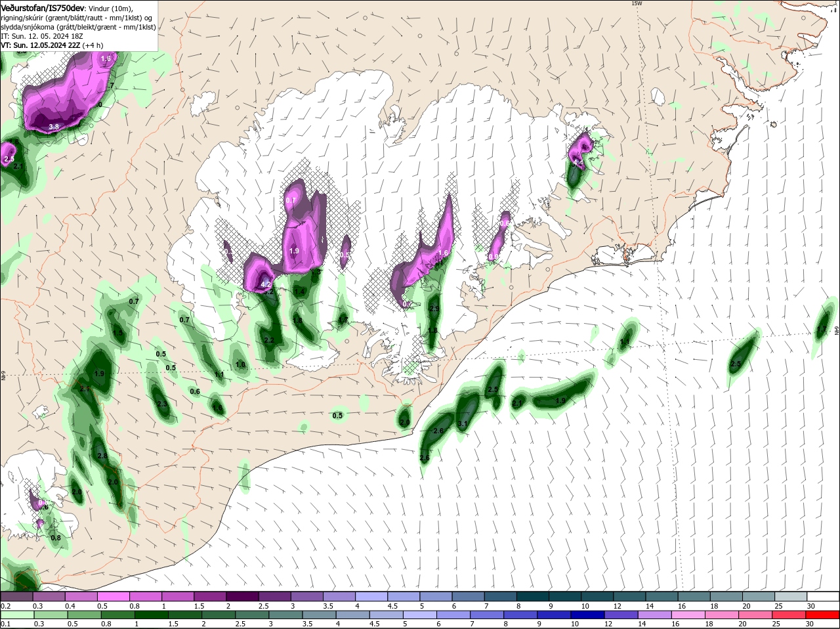Select the dark teal snow swatch between 8 and 9
840x629 pixels.
click(533, 597)
